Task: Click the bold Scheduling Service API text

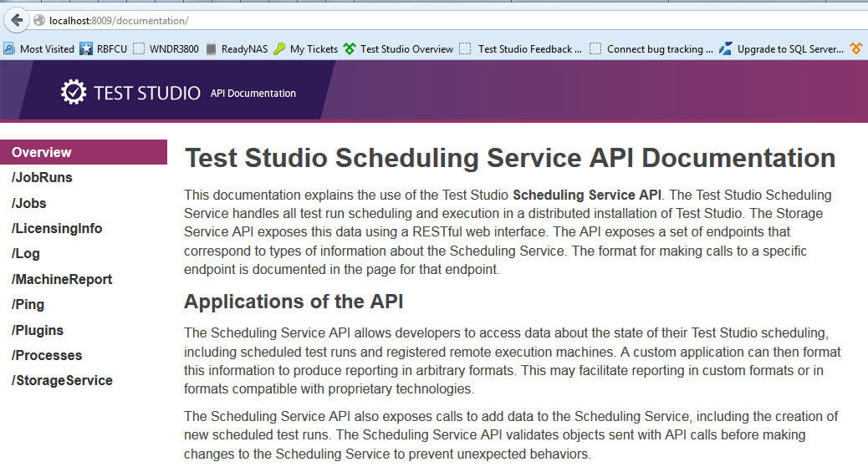Action: pos(587,195)
